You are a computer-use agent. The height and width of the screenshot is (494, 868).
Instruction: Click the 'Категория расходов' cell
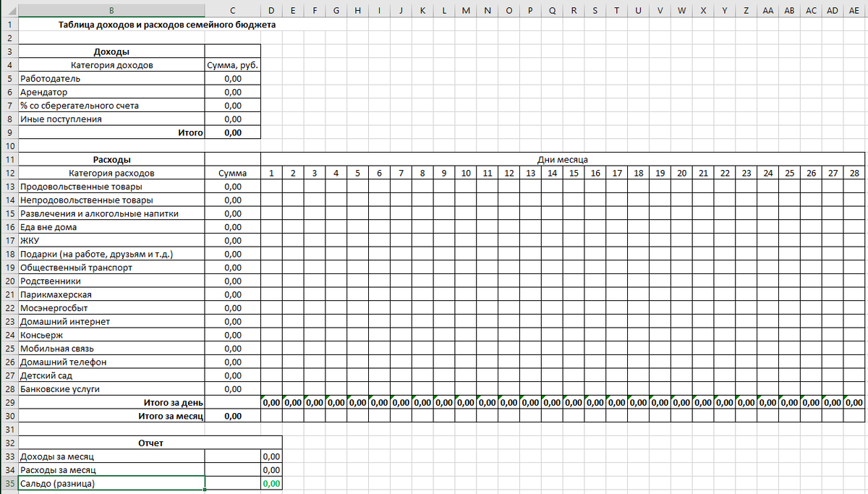tap(111, 173)
